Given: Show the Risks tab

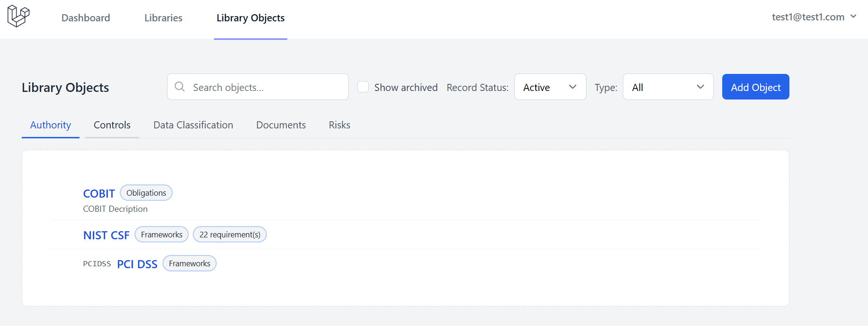Looking at the screenshot, I should click(x=339, y=125).
